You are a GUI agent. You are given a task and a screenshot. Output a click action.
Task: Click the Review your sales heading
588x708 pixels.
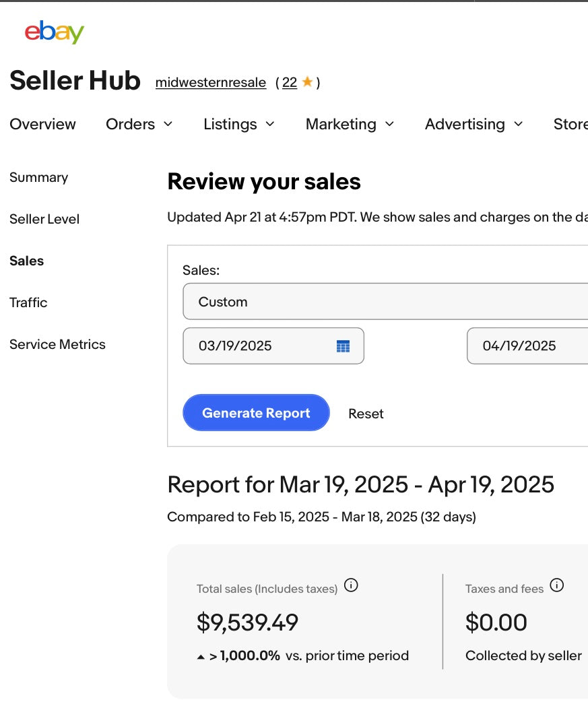point(264,181)
